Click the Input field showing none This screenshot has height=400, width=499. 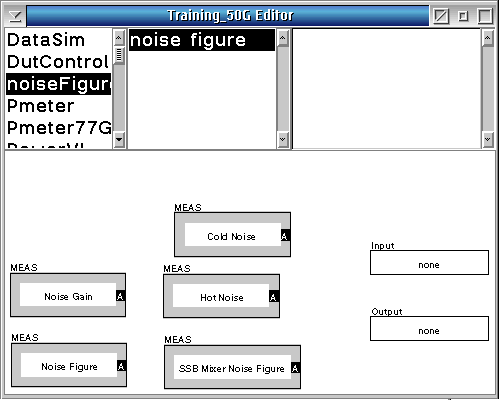[x=429, y=263]
